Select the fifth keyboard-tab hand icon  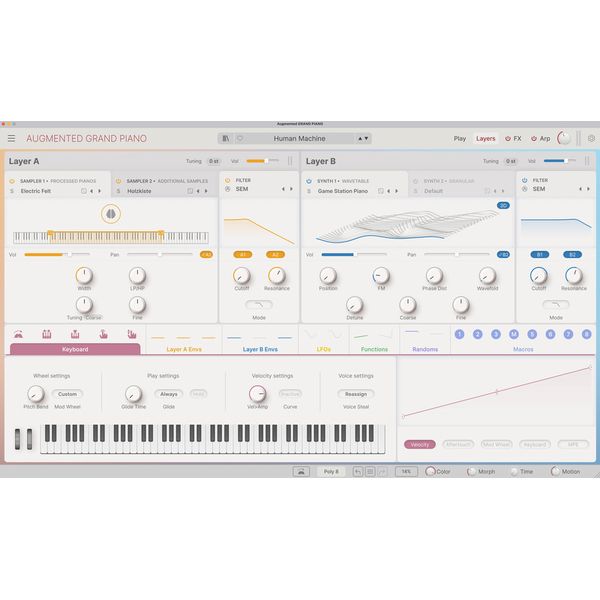point(132,334)
